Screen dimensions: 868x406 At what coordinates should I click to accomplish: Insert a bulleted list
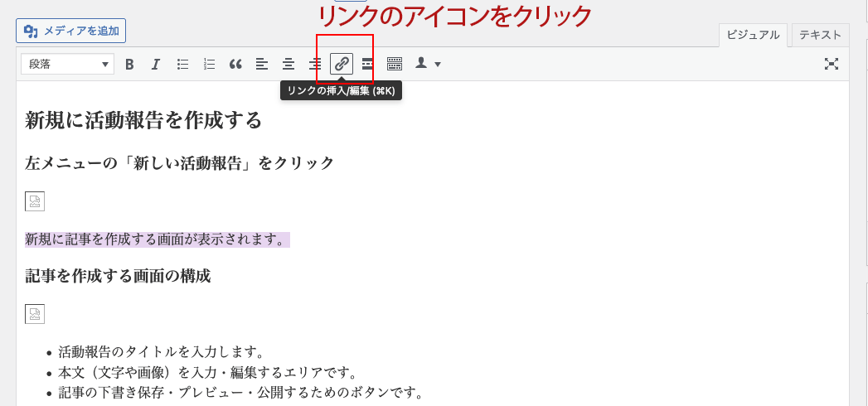click(182, 64)
